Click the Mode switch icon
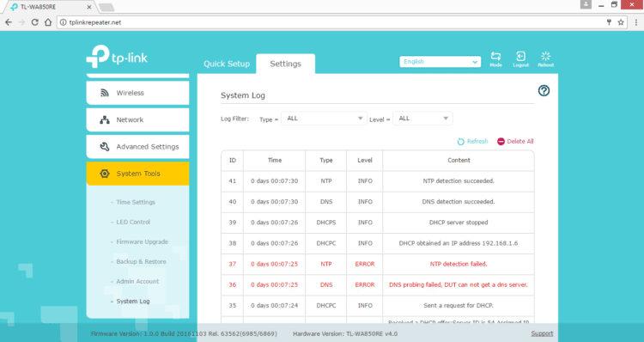The image size is (644, 342). (x=495, y=57)
